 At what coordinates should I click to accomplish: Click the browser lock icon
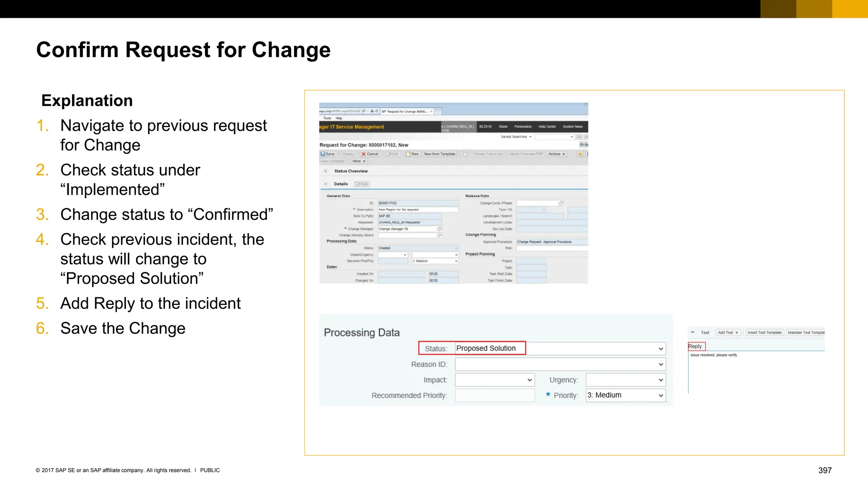coord(372,111)
